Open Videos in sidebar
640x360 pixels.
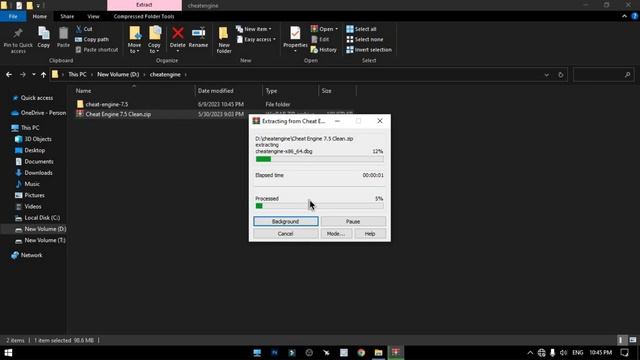coord(33,207)
